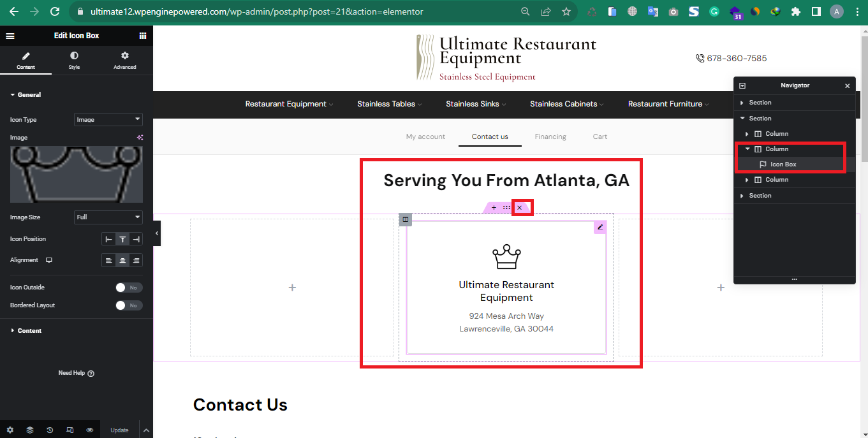This screenshot has width=868, height=438.
Task: Open the Cart link
Action: (x=600, y=136)
